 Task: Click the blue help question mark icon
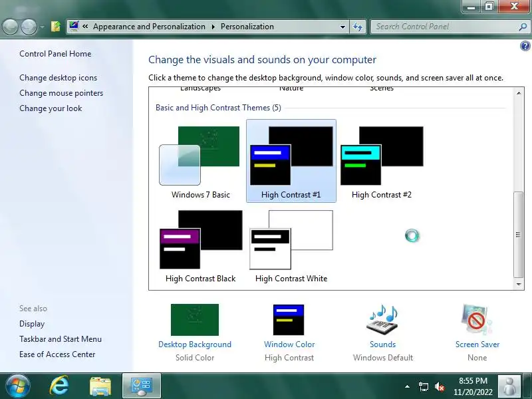(x=525, y=46)
